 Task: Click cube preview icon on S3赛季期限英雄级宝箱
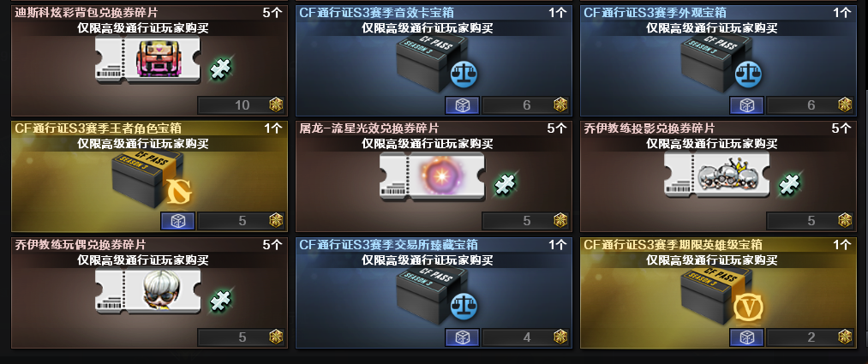747,337
